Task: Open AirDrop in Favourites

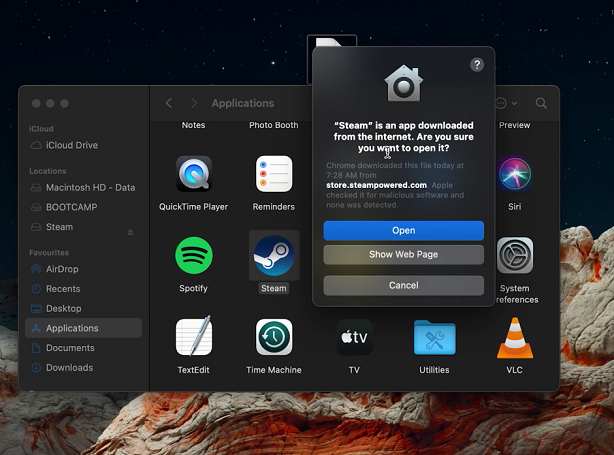Action: pyautogui.click(x=83, y=269)
